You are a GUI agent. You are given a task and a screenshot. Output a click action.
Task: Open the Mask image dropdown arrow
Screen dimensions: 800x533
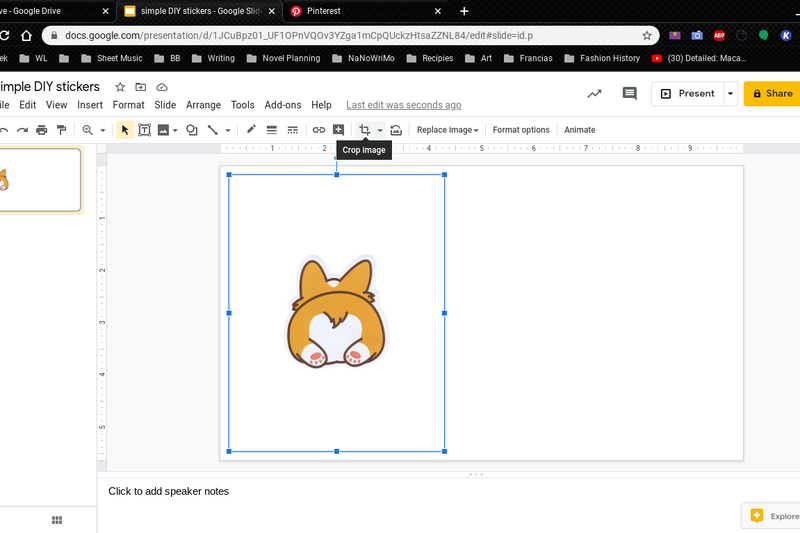click(380, 131)
